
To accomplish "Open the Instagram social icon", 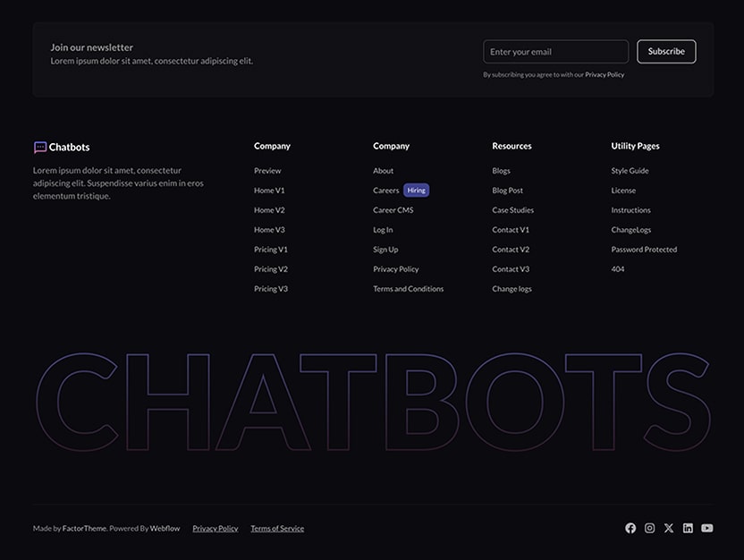I will coord(649,528).
